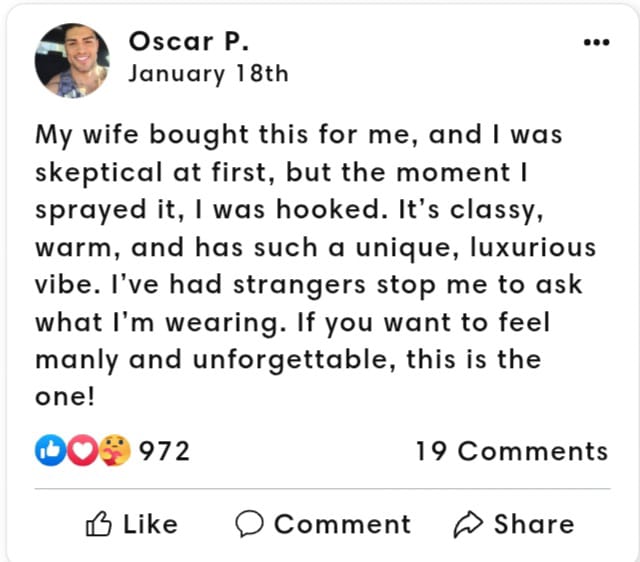The image size is (640, 562).
Task: View who reacted via the 972 count
Action: (x=164, y=451)
